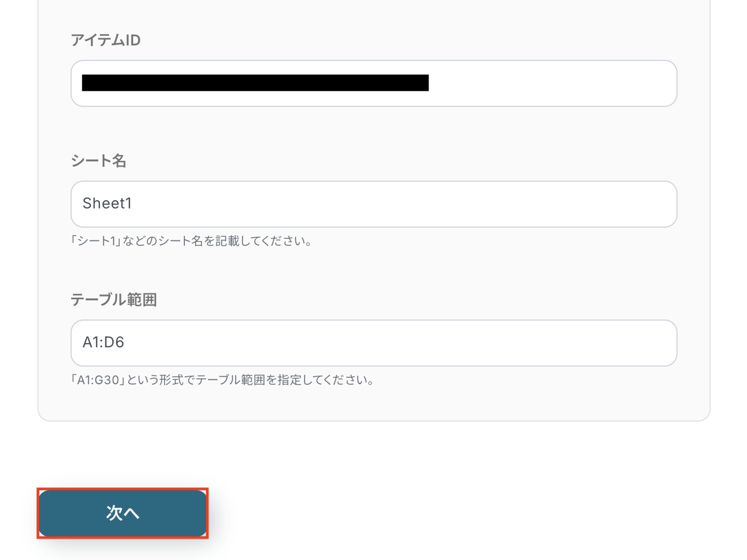Click blank white area right of 次へ button
The image size is (747, 560).
pos(427,513)
